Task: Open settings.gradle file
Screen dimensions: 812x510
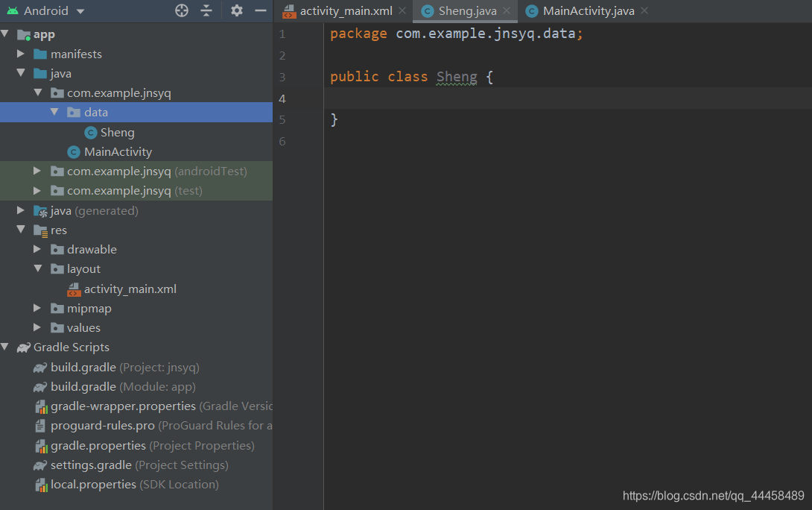Action: coord(139,465)
